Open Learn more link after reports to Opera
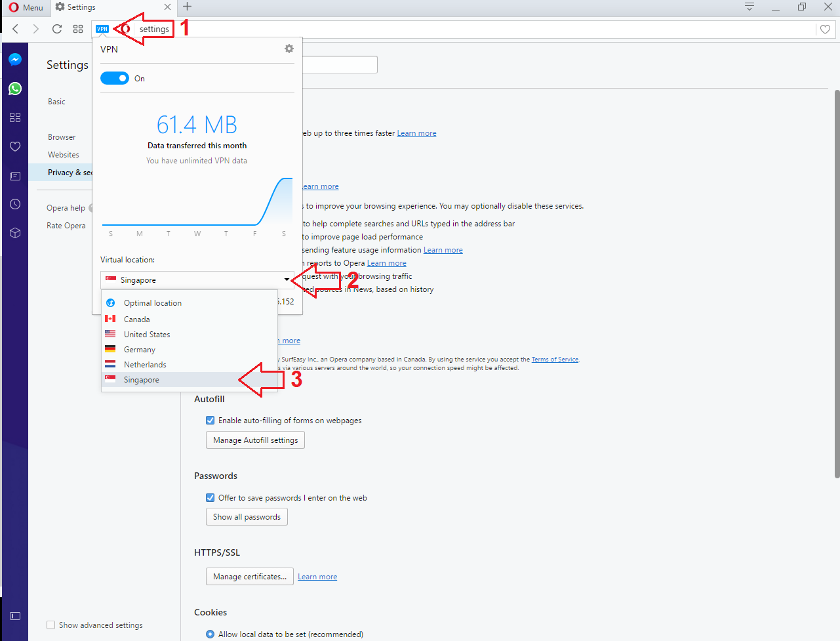840x641 pixels. click(x=386, y=263)
